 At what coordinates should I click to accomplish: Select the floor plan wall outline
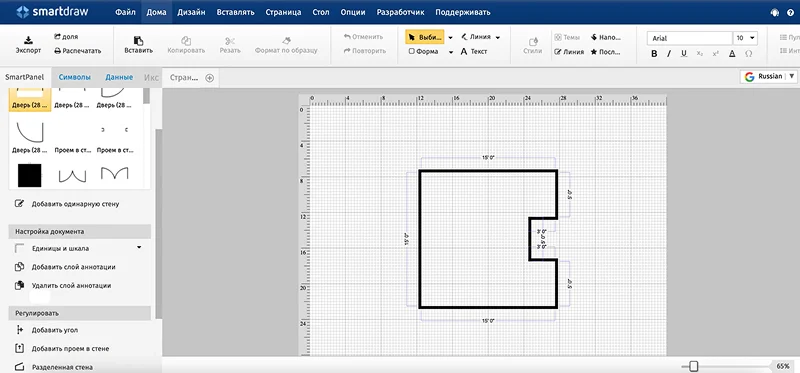pyautogui.click(x=419, y=239)
